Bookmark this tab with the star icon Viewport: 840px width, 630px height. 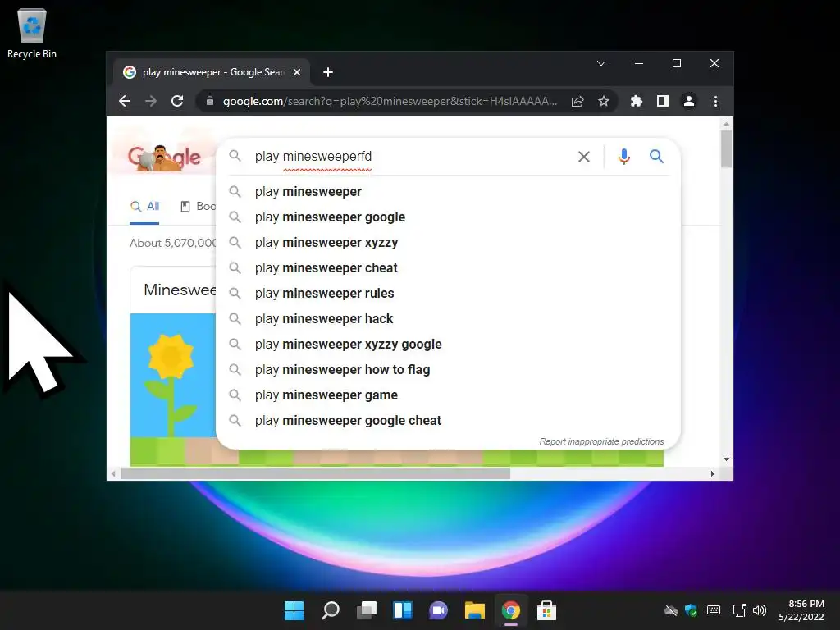[x=604, y=101]
